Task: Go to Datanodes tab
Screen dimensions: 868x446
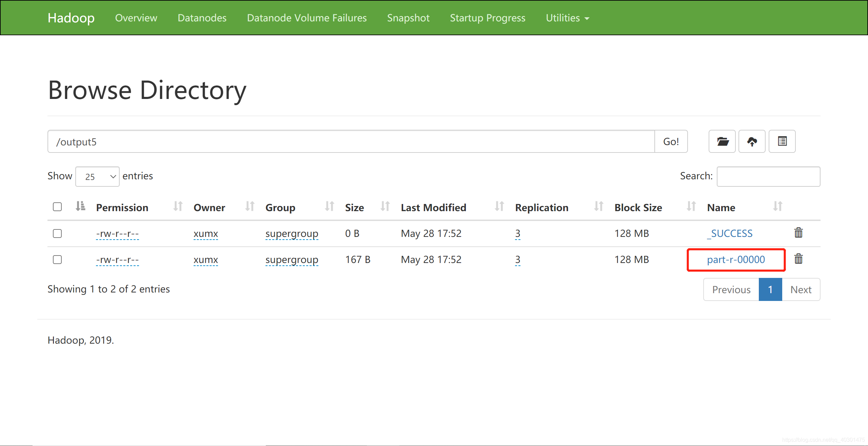Action: pos(202,18)
